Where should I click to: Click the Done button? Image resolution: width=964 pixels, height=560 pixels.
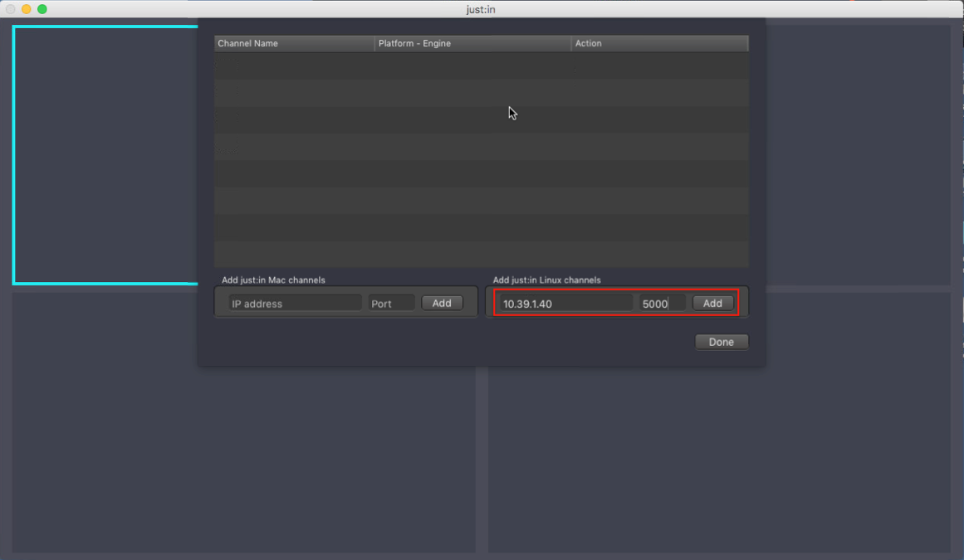(722, 342)
